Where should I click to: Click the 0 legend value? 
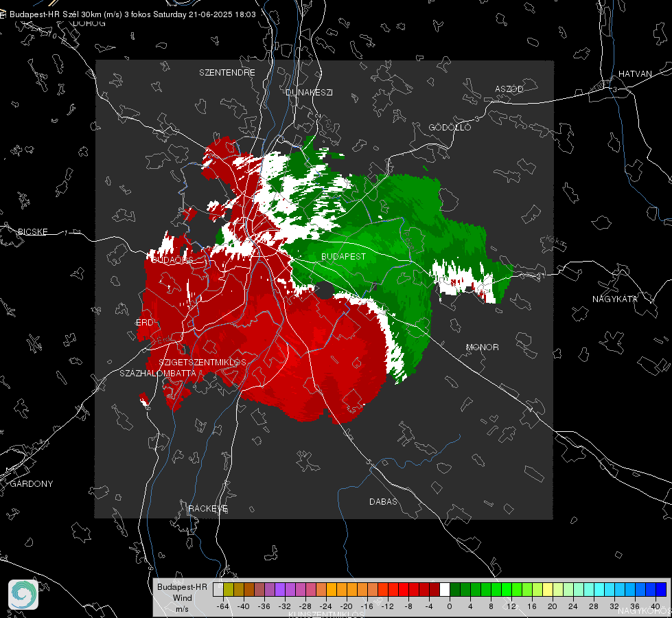click(450, 606)
